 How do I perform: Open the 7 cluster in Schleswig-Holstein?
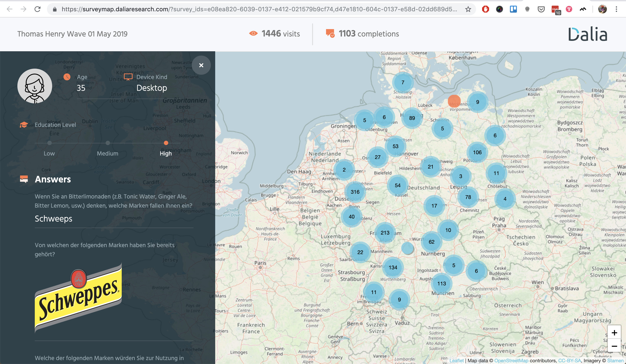(x=403, y=82)
